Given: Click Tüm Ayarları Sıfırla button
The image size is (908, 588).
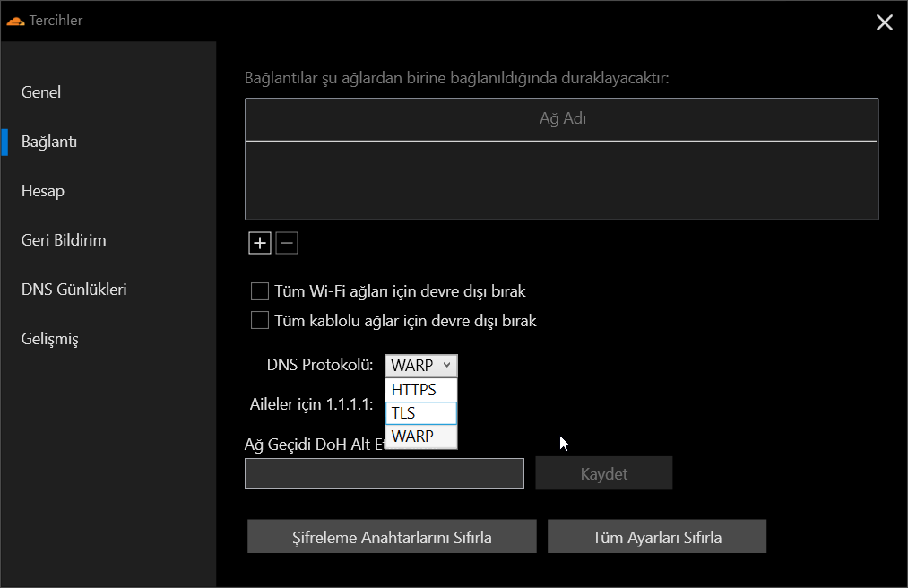Looking at the screenshot, I should point(657,536).
